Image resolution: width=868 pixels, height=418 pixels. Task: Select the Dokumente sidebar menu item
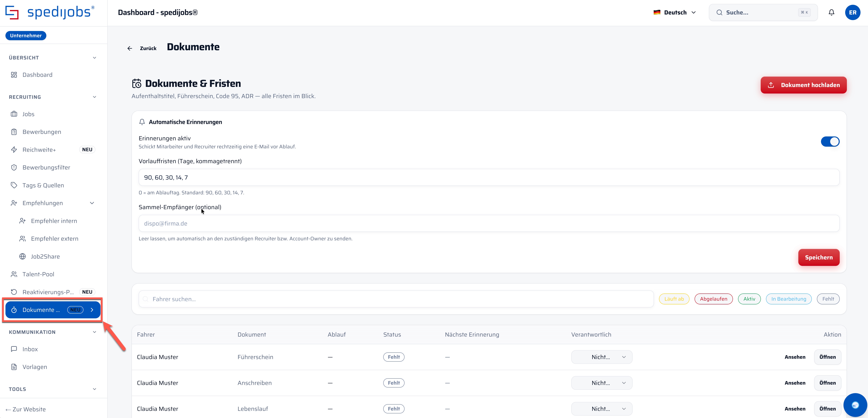click(53, 310)
